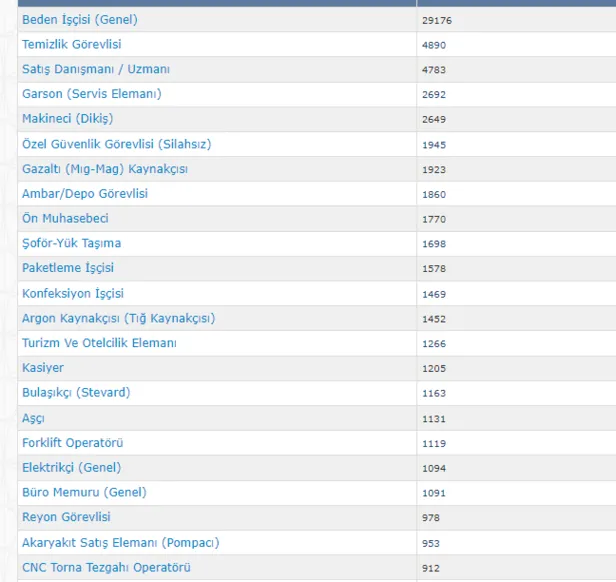
Task: Select CNC Torna Tezgahı Operatörü link
Action: [x=106, y=568]
